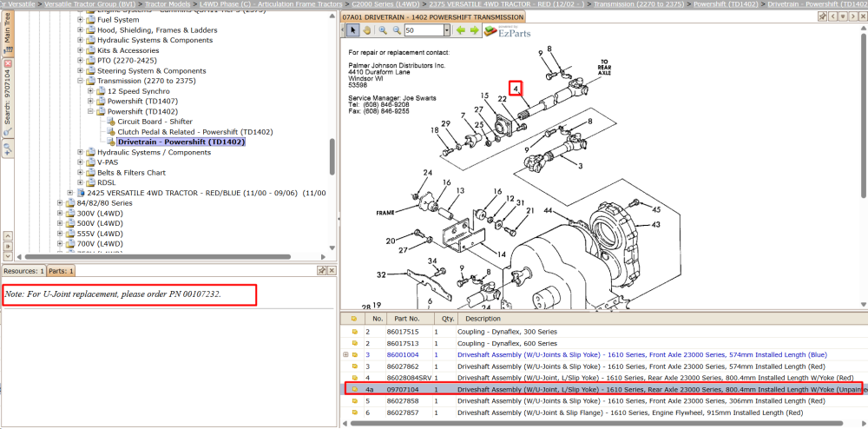Open the new search magnifier tab
The width and height of the screenshot is (868, 429).
pos(7,148)
